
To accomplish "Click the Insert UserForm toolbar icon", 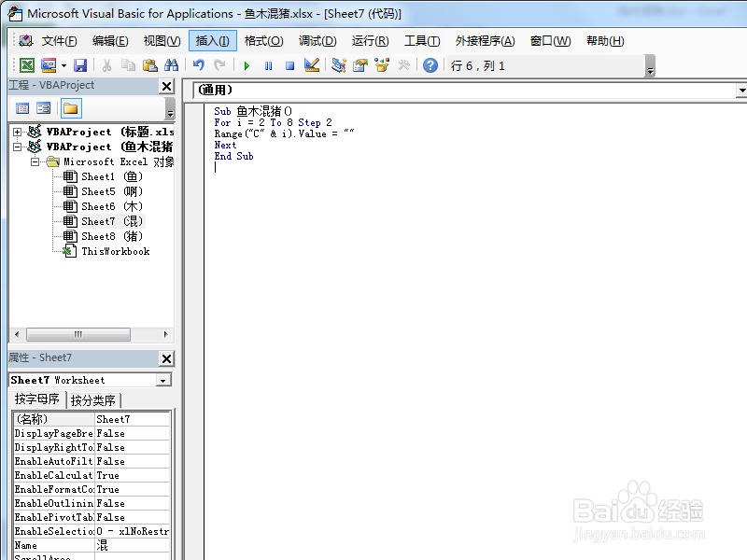I will [49, 65].
